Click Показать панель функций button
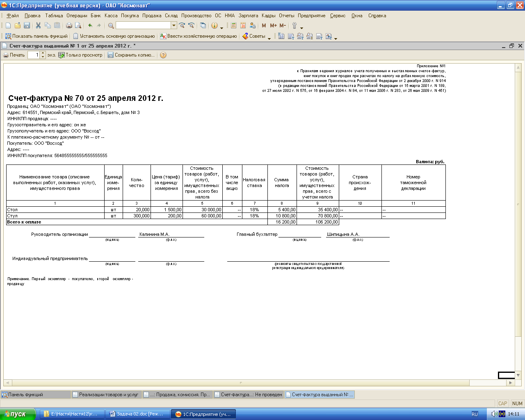Screen dimensions: 525x420 coord(36,36)
